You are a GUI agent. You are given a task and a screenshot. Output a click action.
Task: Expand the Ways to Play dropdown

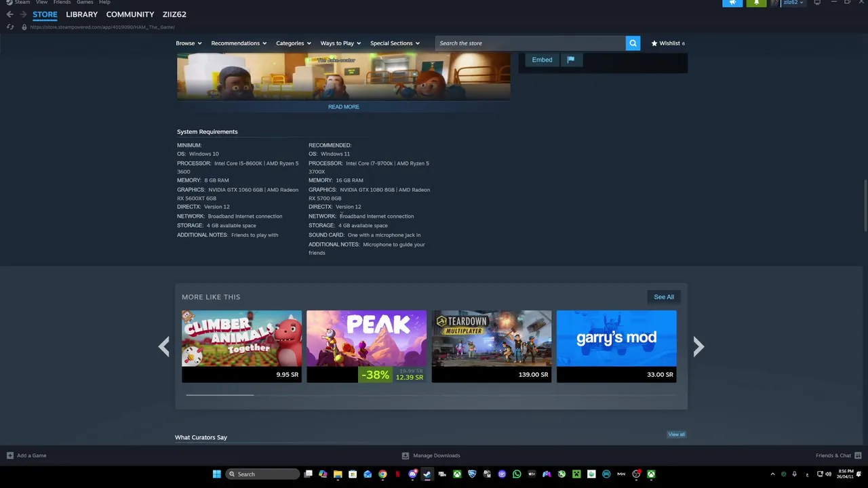coord(340,43)
